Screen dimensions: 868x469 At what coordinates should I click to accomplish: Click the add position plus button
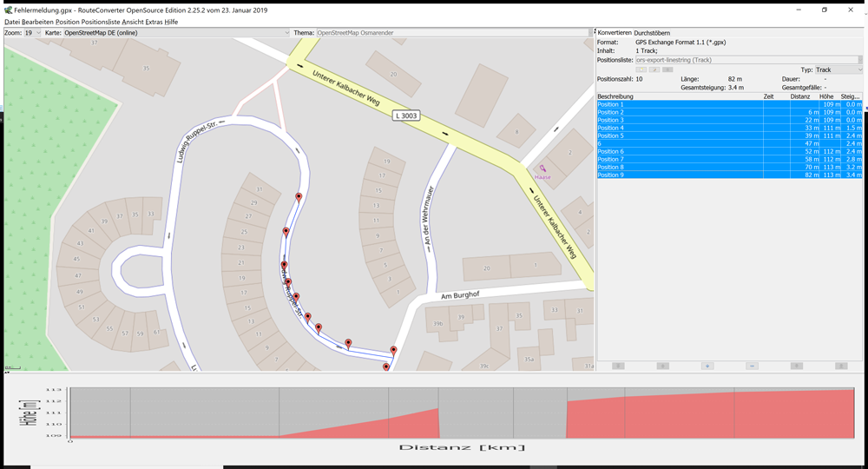click(707, 366)
